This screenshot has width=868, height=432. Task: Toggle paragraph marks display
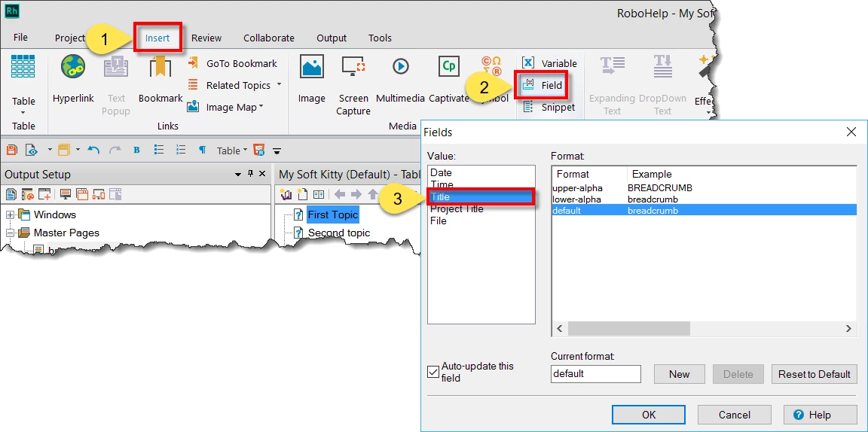[203, 150]
